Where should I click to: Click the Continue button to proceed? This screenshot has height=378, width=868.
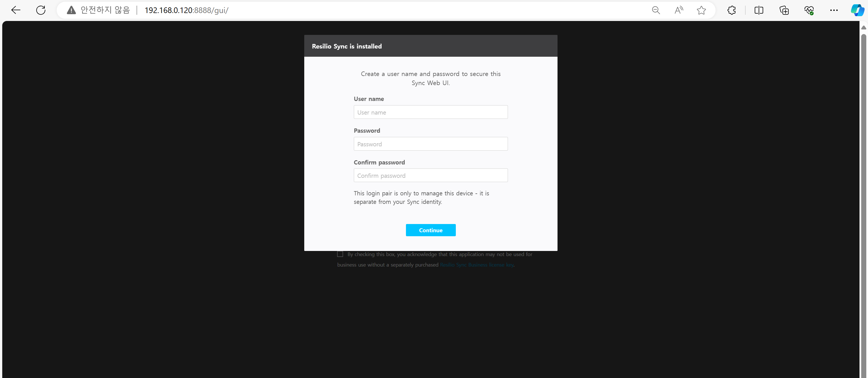click(431, 230)
